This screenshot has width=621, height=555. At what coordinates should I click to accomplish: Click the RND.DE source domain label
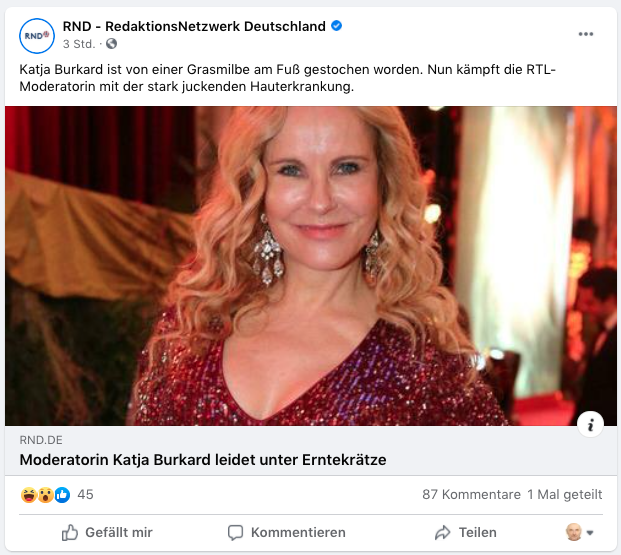pos(40,439)
